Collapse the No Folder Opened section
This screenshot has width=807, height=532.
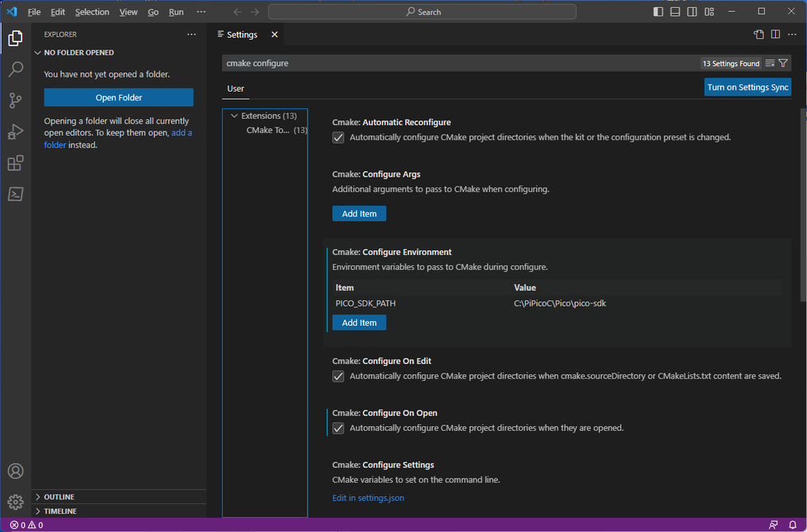(119, 53)
